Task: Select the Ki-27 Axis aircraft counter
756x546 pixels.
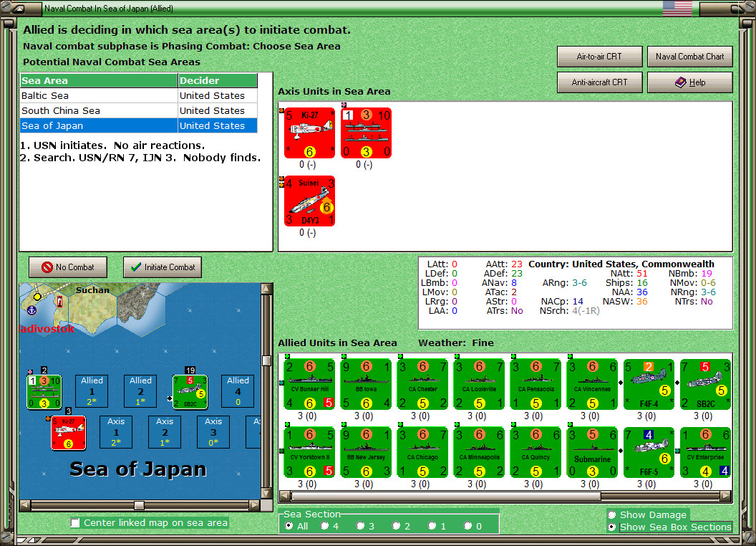Action: pos(309,133)
